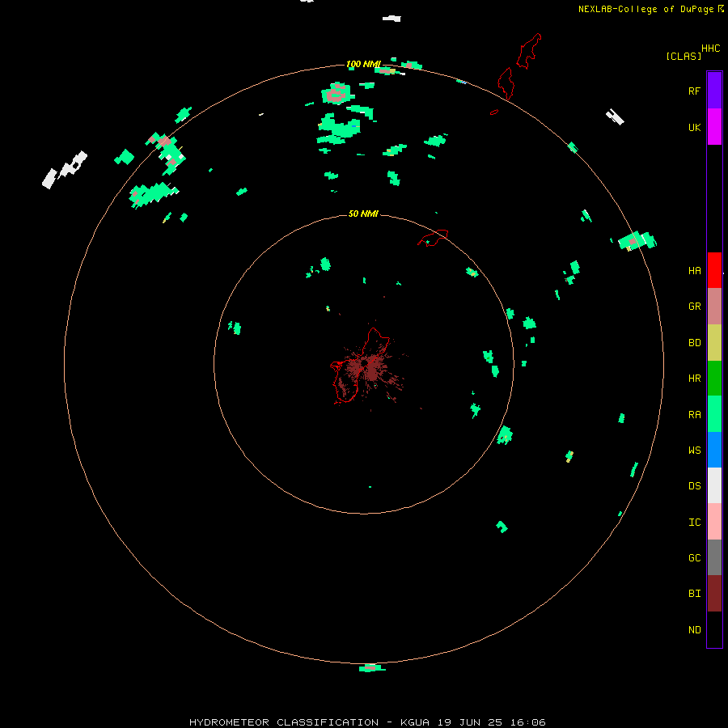Screen dimensions: 728x728
Task: Click the HHC product label
Action: pyautogui.click(x=710, y=49)
